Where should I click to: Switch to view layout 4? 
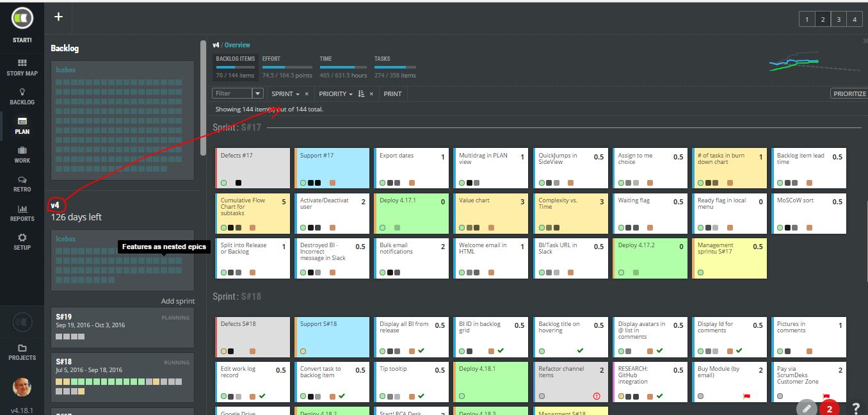click(855, 20)
